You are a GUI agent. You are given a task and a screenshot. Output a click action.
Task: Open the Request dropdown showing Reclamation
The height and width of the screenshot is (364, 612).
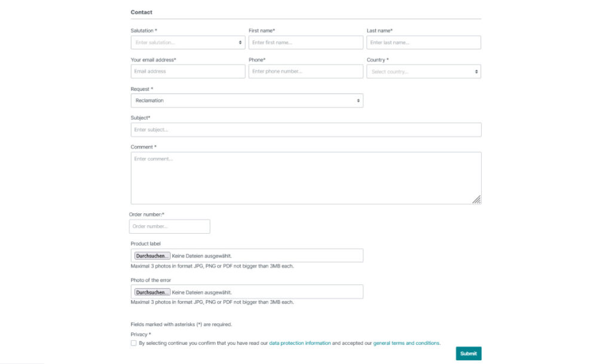coord(247,100)
